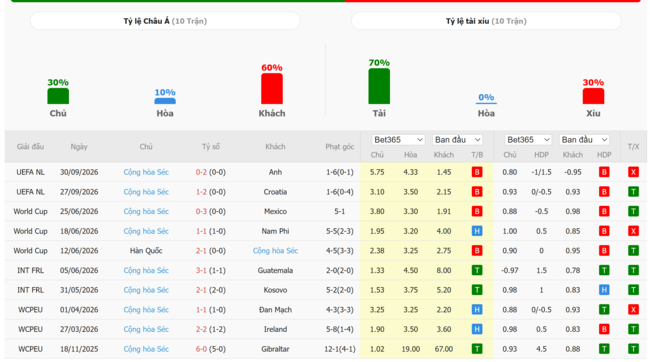
Task: Open second Bet365 bookmaker dropdown for handicap
Action: pyautogui.click(x=528, y=140)
